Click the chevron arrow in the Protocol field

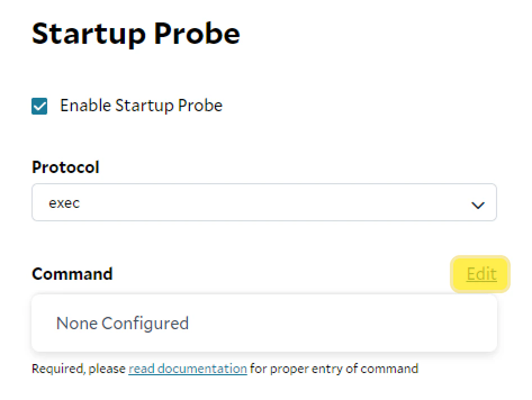pyautogui.click(x=478, y=205)
